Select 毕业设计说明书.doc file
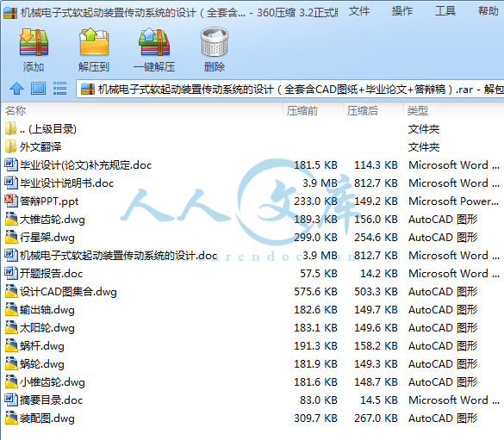 click(66, 183)
